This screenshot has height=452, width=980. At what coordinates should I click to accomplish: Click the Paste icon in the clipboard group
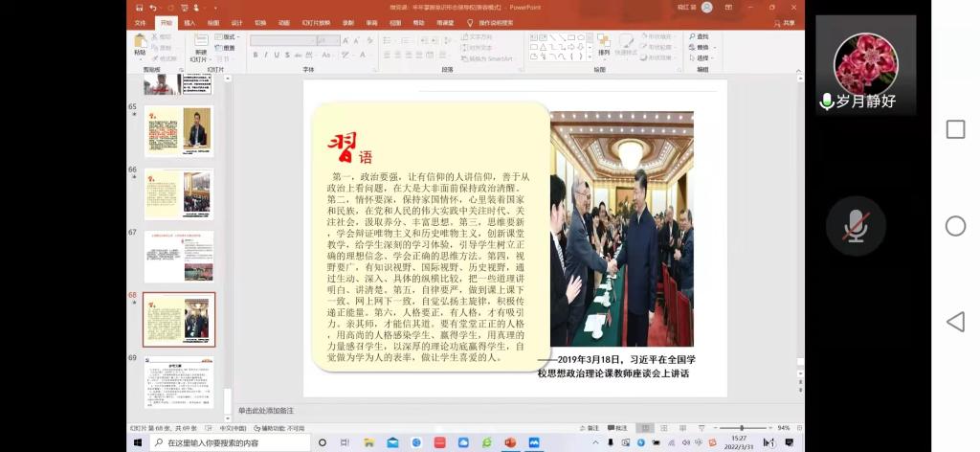tap(140, 44)
